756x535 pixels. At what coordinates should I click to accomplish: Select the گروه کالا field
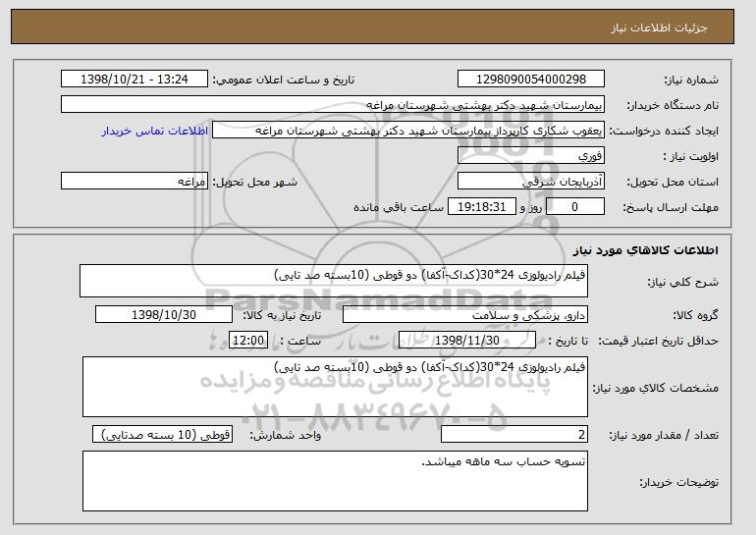464,315
